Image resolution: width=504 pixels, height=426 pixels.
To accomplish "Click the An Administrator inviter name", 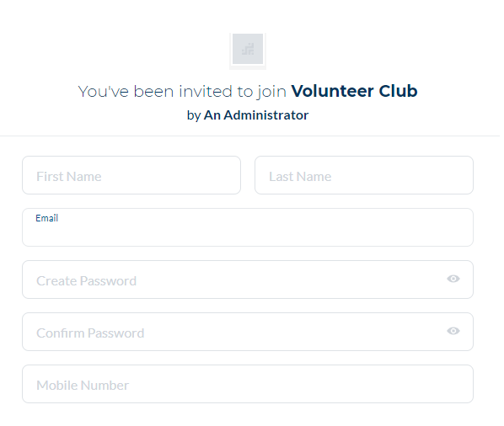I will (258, 116).
